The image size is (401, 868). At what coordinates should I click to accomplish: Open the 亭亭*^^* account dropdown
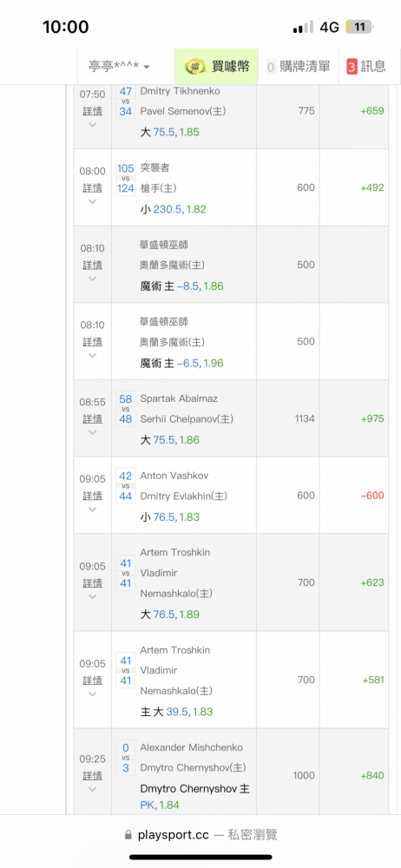[x=120, y=67]
